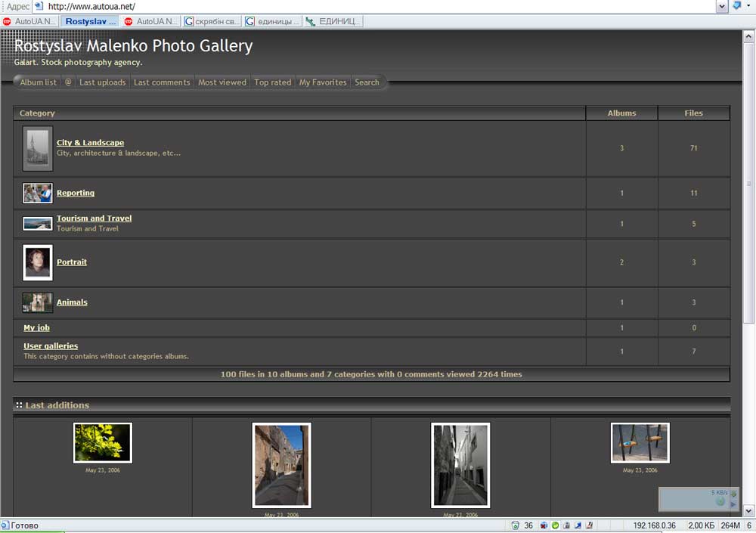756x533 pixels.
Task: Open the address bar dropdown arrow
Action: pos(722,6)
